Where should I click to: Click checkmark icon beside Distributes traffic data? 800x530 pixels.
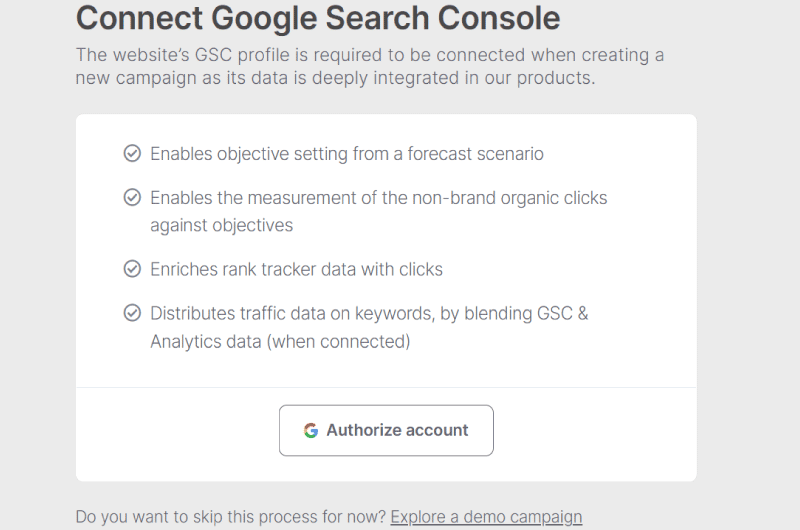tap(132, 313)
